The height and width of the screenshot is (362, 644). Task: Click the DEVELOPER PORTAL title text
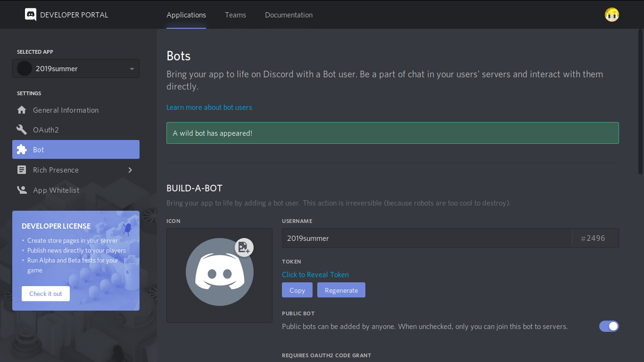tap(74, 15)
